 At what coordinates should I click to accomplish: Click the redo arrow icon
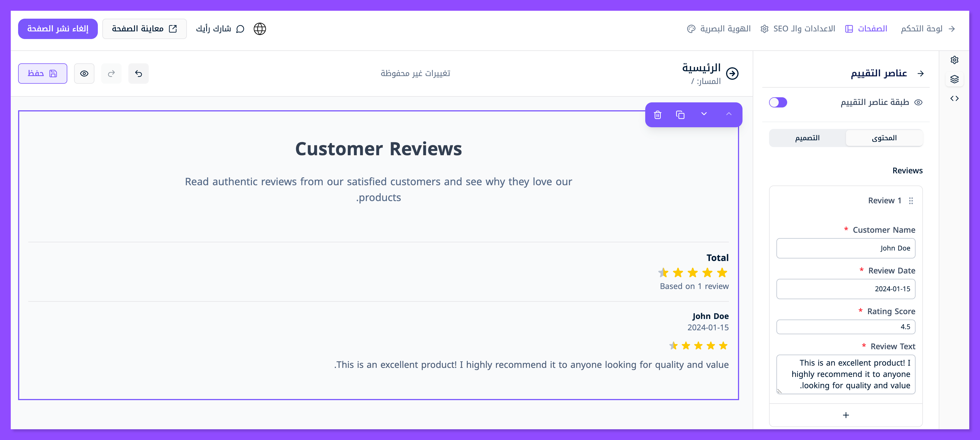click(111, 74)
